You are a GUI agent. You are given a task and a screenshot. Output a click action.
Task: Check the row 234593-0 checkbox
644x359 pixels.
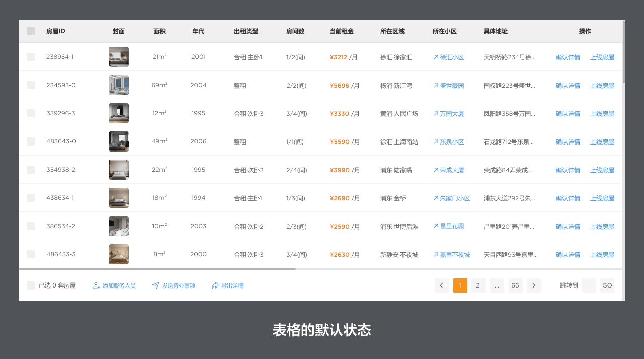pyautogui.click(x=31, y=85)
